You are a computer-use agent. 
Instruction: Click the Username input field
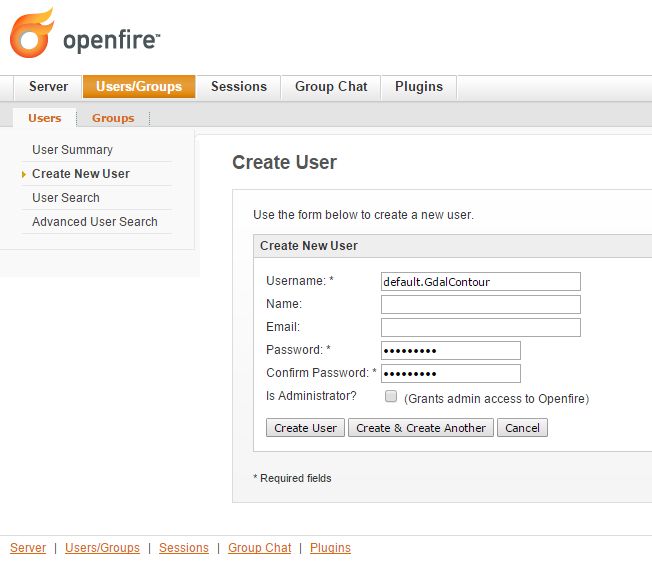480,282
